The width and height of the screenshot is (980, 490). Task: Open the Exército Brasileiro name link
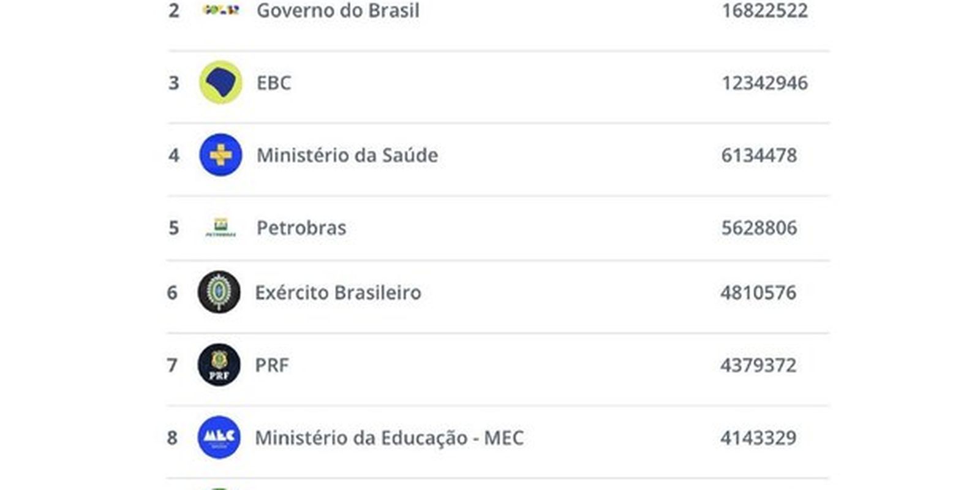pyautogui.click(x=337, y=292)
